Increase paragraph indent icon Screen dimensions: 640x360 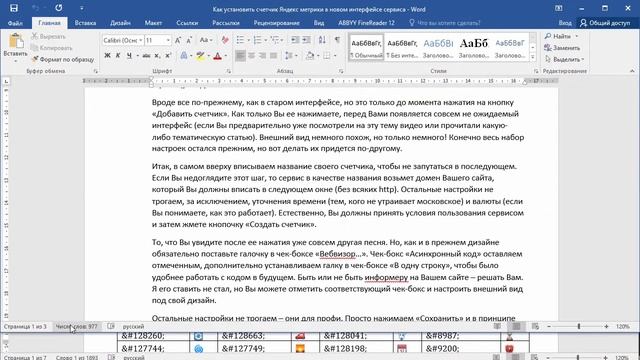(306, 40)
